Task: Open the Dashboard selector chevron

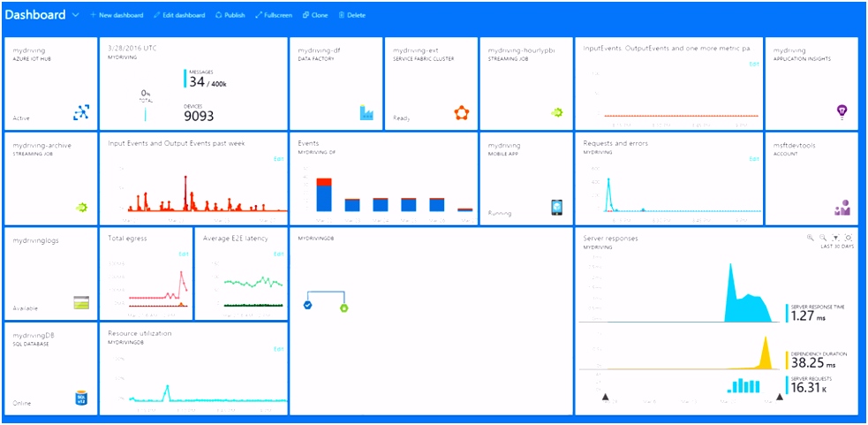Action: coord(76,15)
